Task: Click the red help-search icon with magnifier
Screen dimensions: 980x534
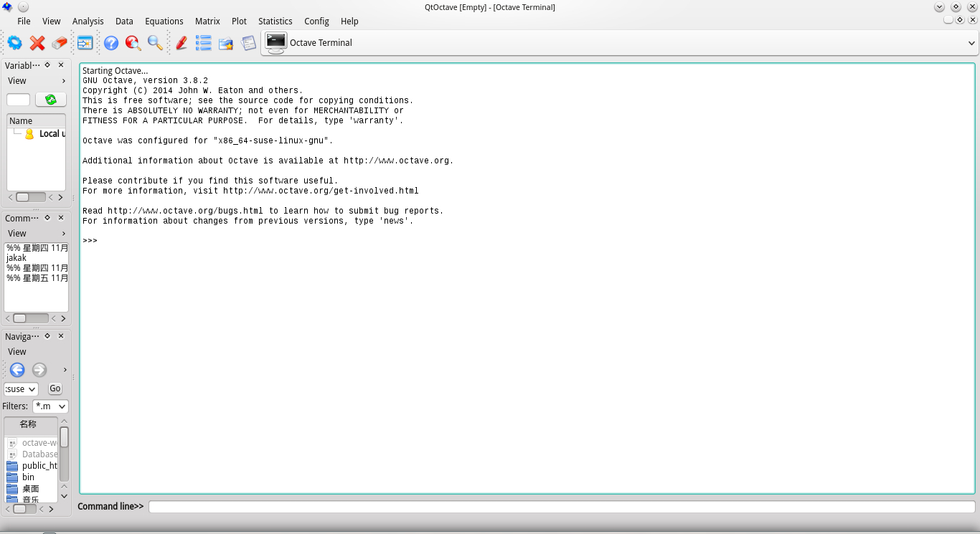Action: [x=133, y=43]
